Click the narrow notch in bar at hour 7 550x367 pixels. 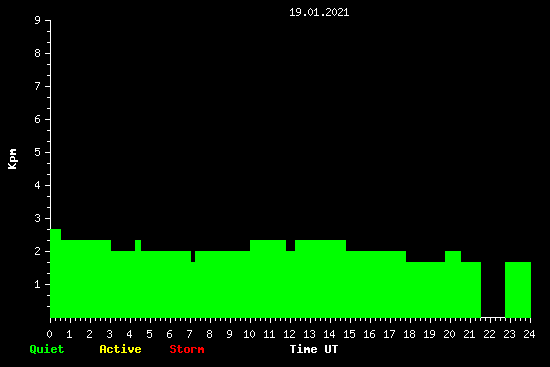[x=193, y=256]
